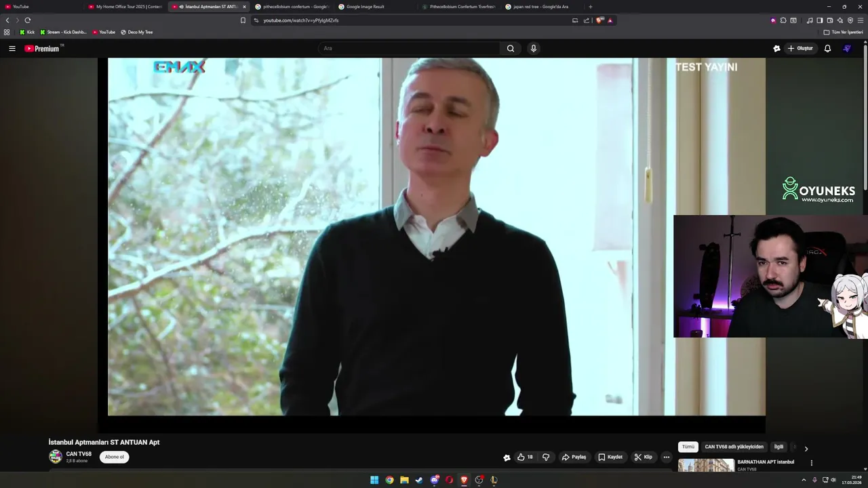Open the BARNATHAN APT istanbul thumbnail
The image size is (868, 488).
tap(706, 466)
